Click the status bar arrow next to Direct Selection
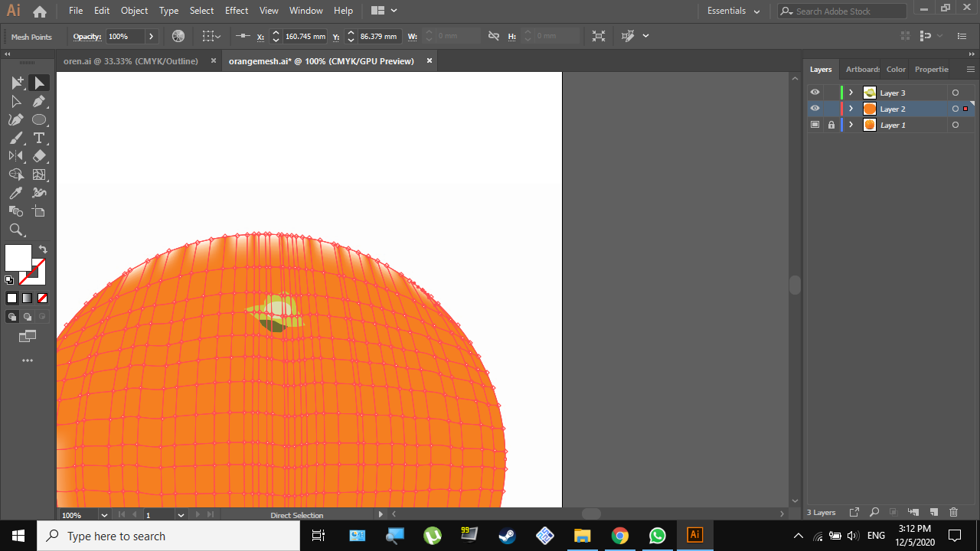This screenshot has height=551, width=980. point(381,515)
